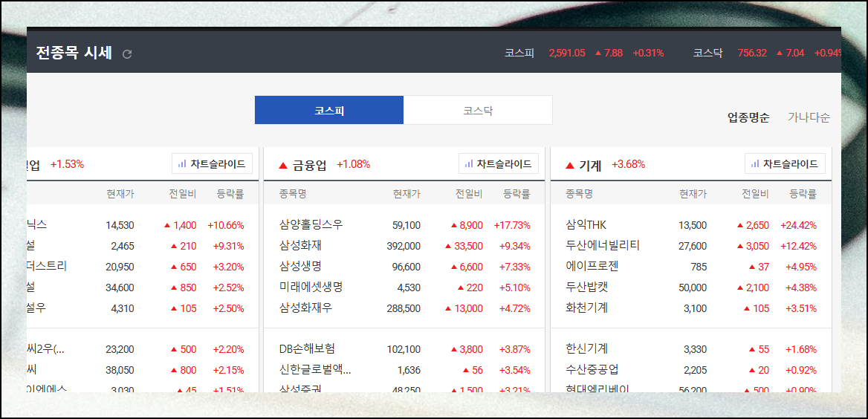This screenshot has height=419, width=868.
Task: Click the 전일비 column header in 기계
Action: click(x=756, y=195)
